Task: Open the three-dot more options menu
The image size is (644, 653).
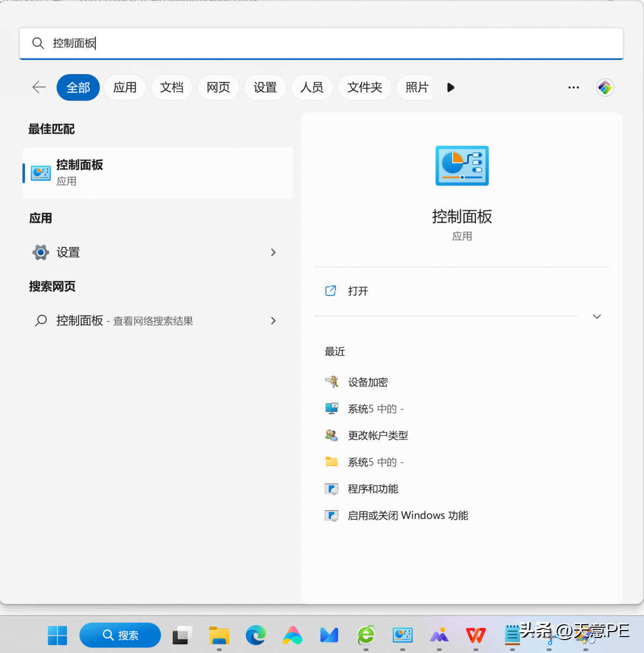Action: 574,87
